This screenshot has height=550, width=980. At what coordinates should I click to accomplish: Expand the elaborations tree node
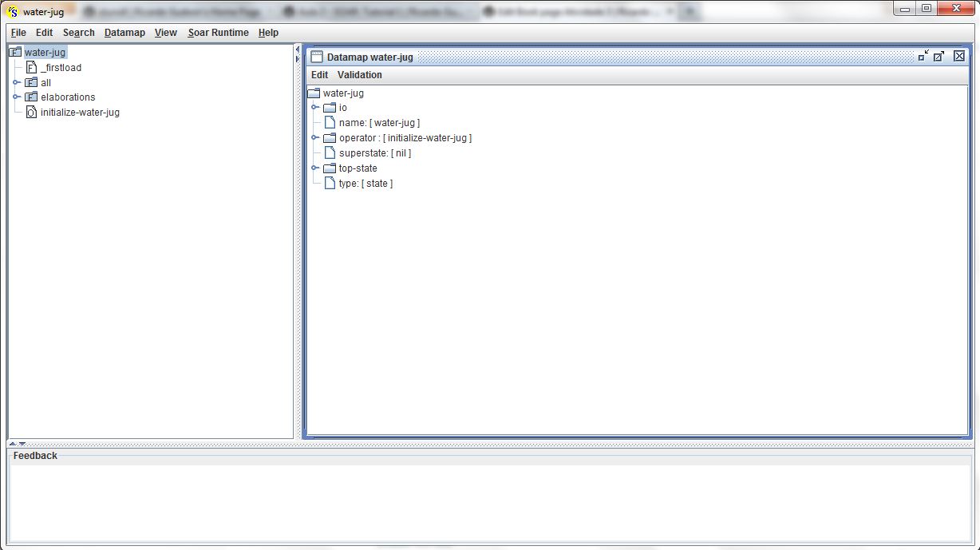[x=16, y=97]
